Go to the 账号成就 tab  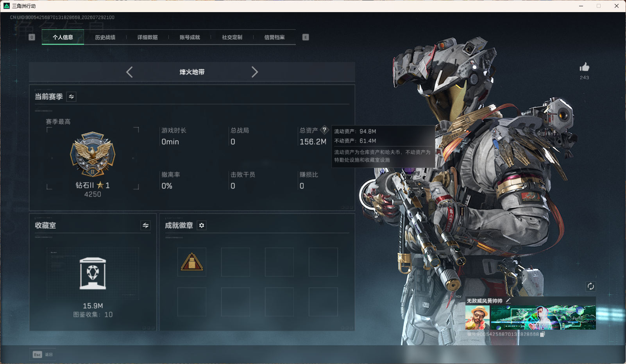pos(190,37)
